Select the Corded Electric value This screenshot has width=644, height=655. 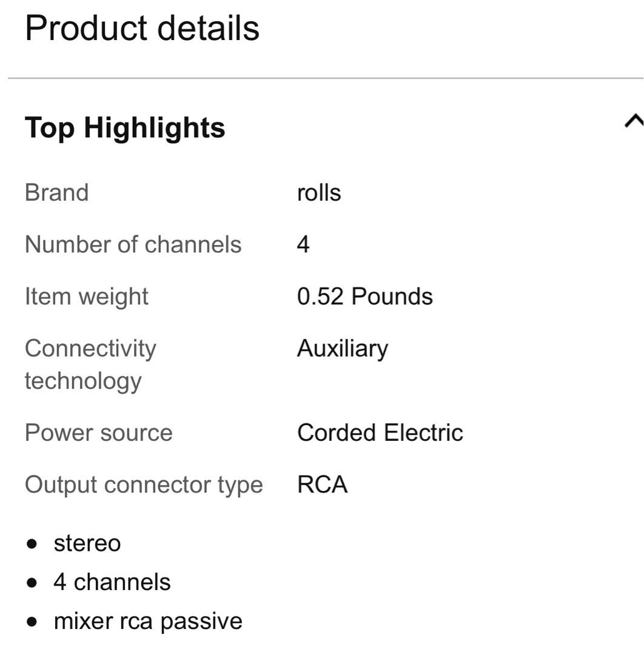click(x=380, y=433)
